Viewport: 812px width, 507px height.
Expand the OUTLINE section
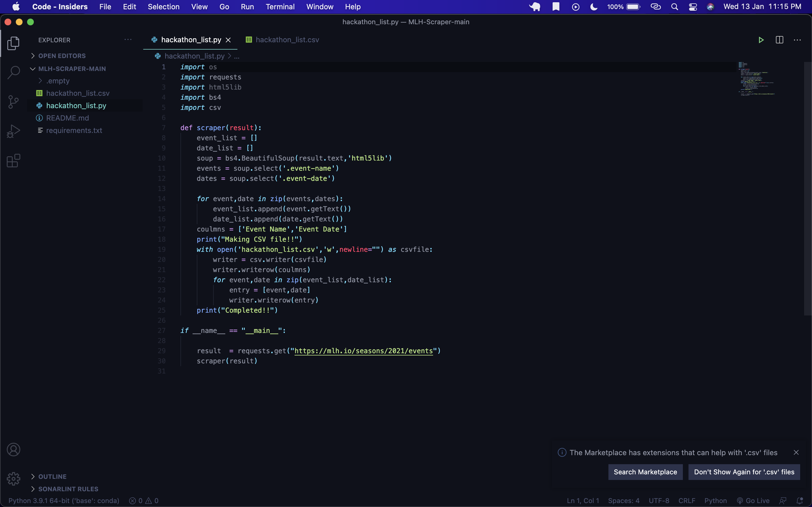pos(52,477)
